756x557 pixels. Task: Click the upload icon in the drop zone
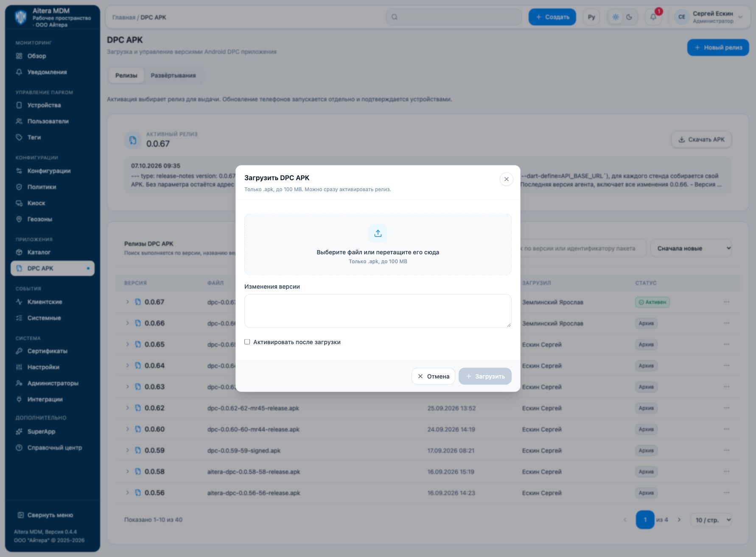pos(378,233)
